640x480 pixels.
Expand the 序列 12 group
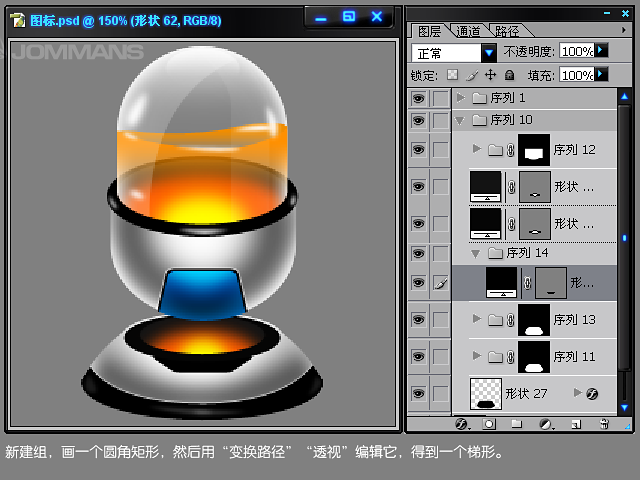476,149
